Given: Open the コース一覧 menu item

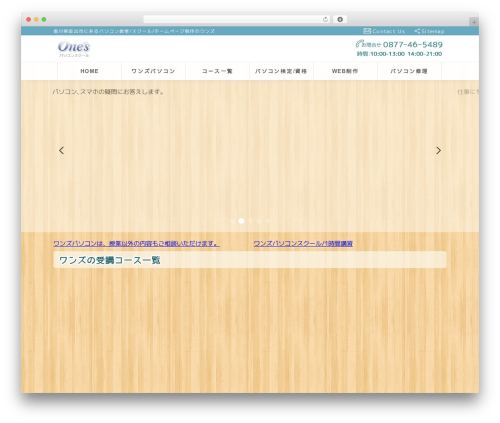Looking at the screenshot, I should pos(217,71).
